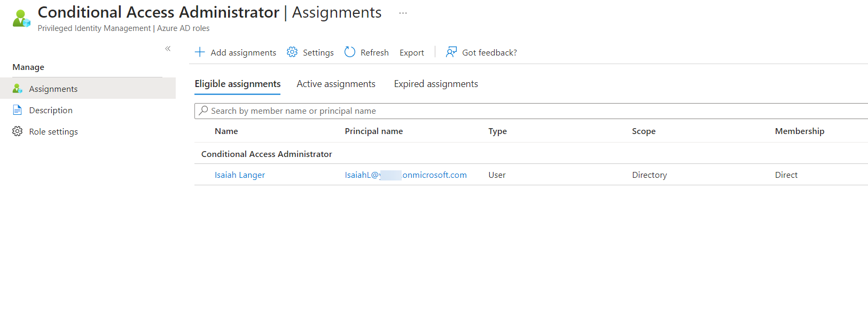868x330 pixels.
Task: Select the Principal name column header
Action: (x=374, y=131)
